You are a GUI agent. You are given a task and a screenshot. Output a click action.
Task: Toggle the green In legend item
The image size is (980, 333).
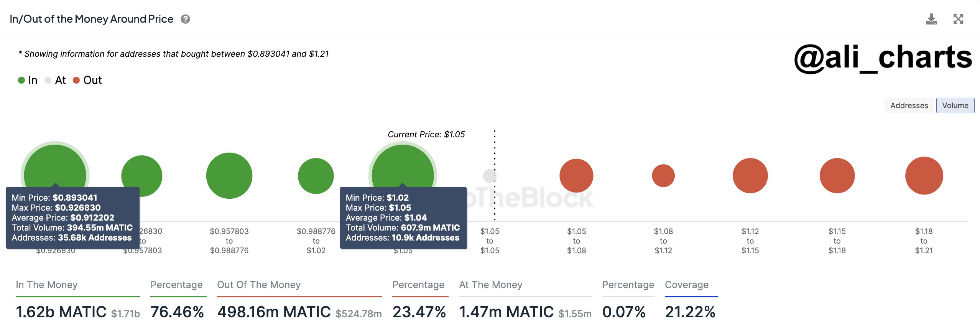[28, 80]
